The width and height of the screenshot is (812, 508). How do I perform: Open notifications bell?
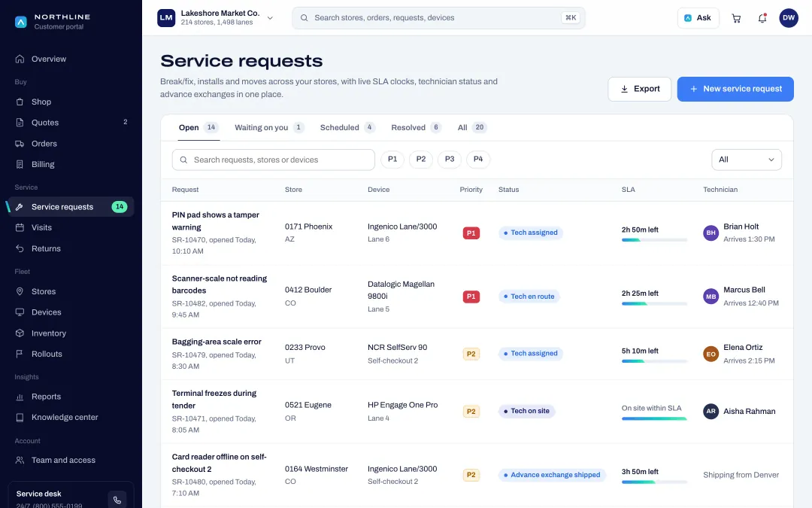click(x=762, y=18)
